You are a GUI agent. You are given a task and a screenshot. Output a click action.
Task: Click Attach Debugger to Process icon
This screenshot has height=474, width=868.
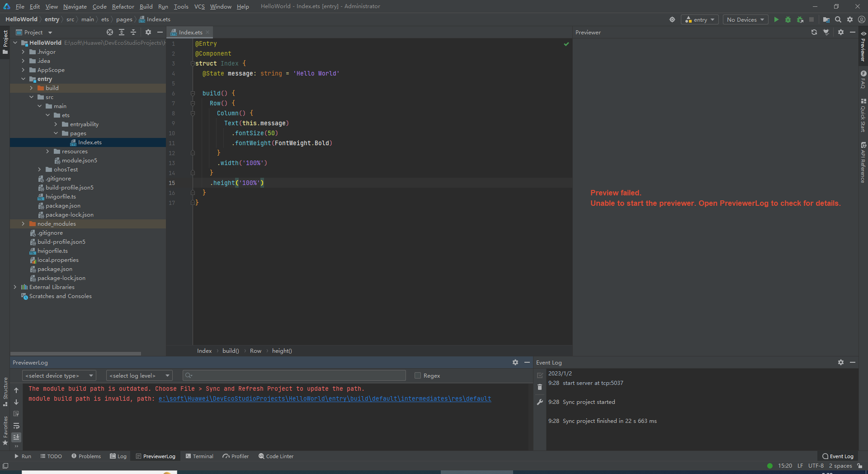point(800,19)
